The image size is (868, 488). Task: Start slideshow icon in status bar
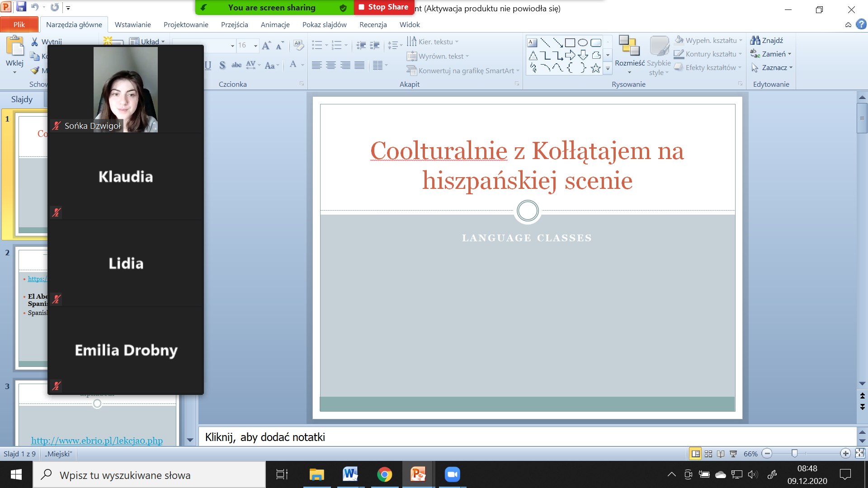733,453
